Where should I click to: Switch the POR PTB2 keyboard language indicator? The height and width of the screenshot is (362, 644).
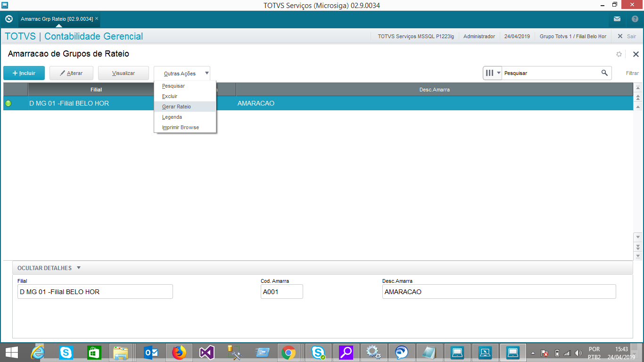tap(594, 353)
